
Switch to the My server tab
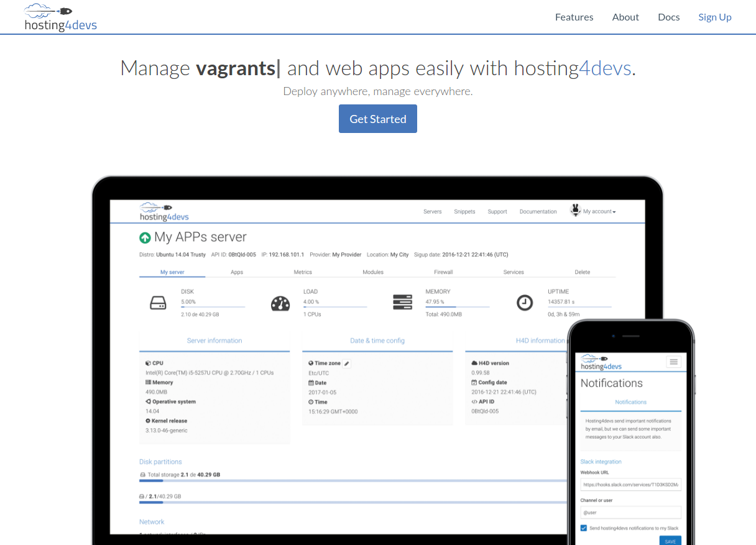pos(172,272)
